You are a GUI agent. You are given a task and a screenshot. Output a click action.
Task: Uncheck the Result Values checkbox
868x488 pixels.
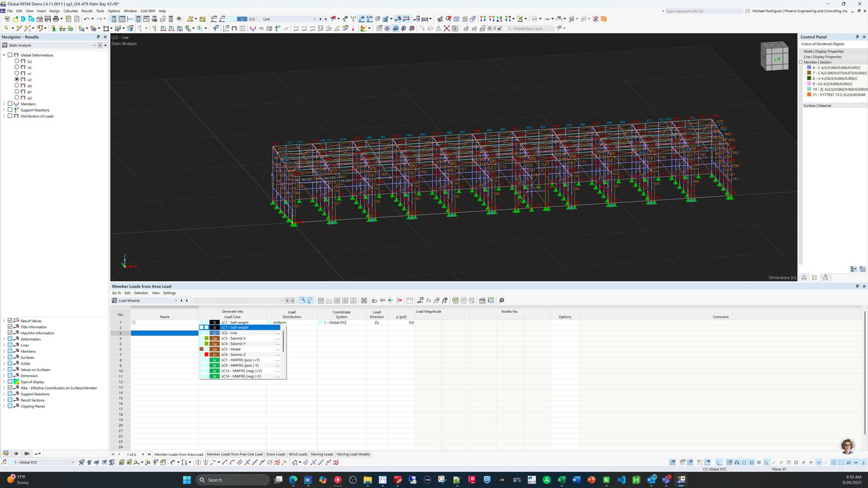coord(10,320)
